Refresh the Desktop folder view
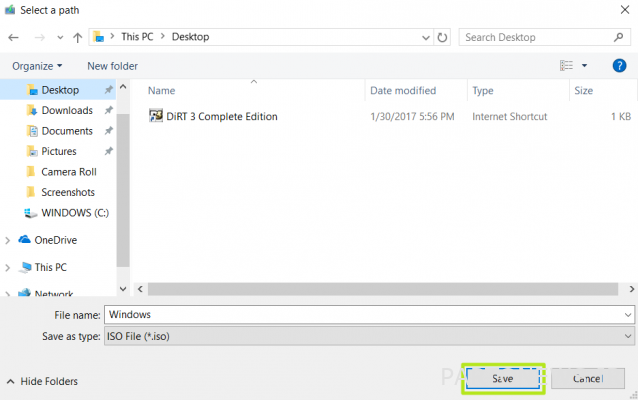 442,37
